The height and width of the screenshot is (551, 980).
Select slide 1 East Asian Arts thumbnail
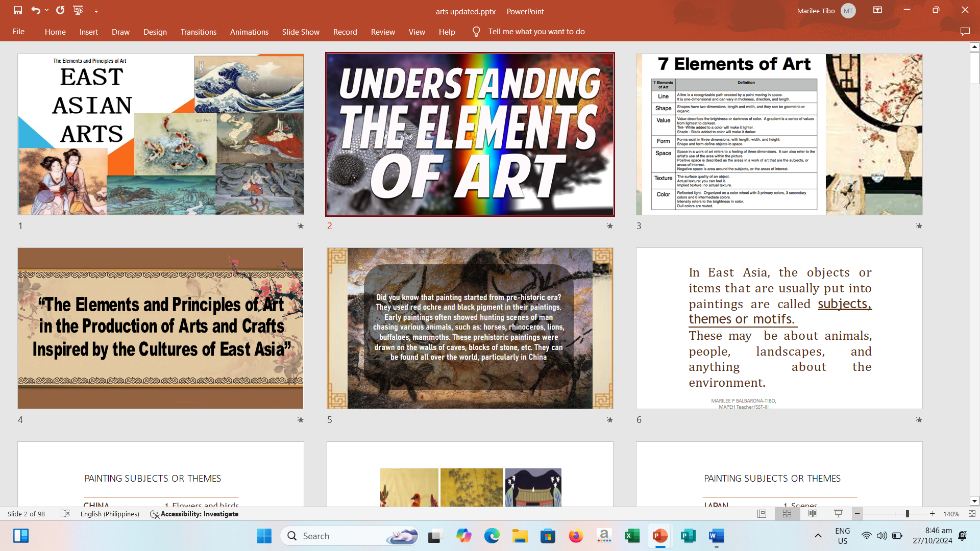161,134
